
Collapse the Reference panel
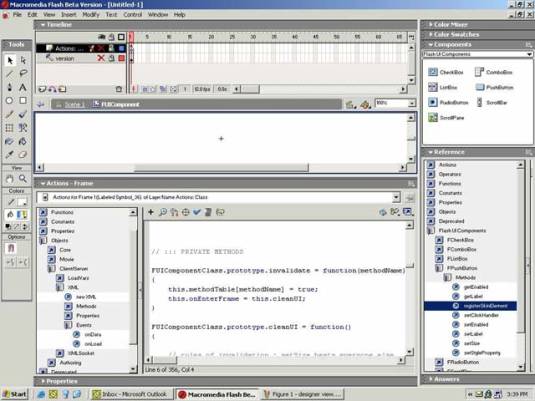pos(431,152)
